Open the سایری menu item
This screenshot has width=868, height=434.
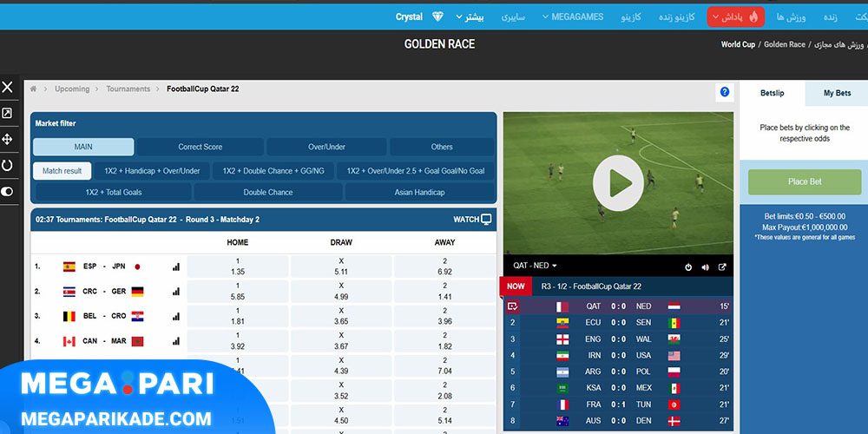point(513,16)
